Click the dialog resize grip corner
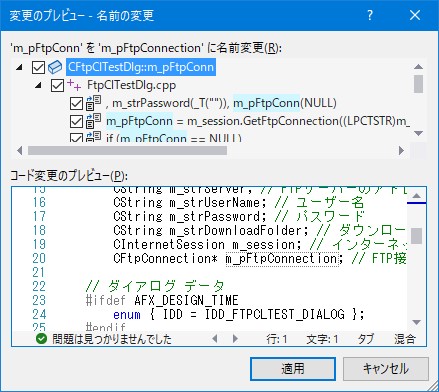The image size is (439, 392). click(x=433, y=386)
